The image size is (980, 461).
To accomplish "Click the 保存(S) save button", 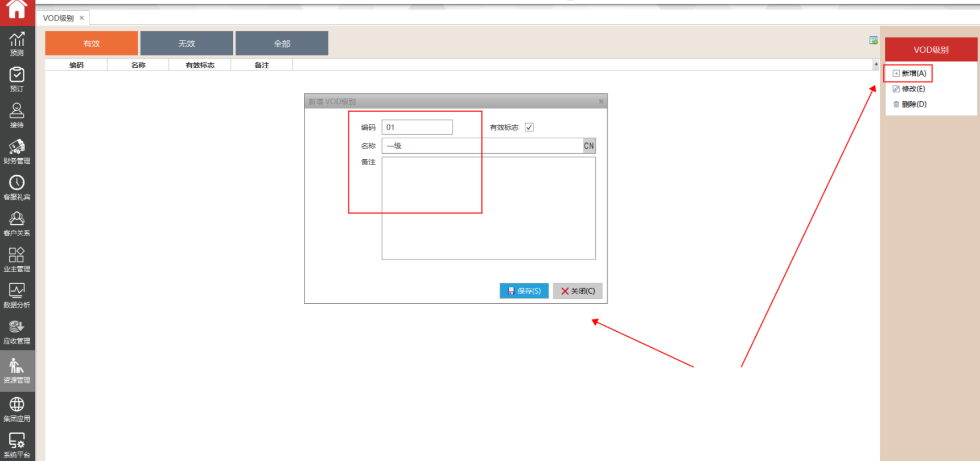I will point(524,291).
